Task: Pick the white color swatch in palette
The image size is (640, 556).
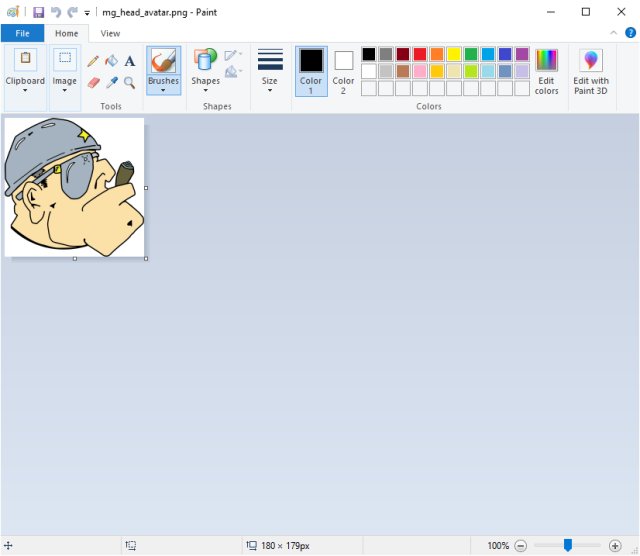Action: tap(369, 71)
